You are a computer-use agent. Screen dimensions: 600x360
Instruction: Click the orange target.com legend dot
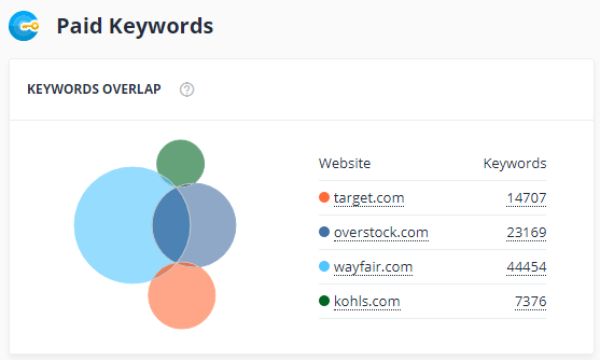(324, 197)
